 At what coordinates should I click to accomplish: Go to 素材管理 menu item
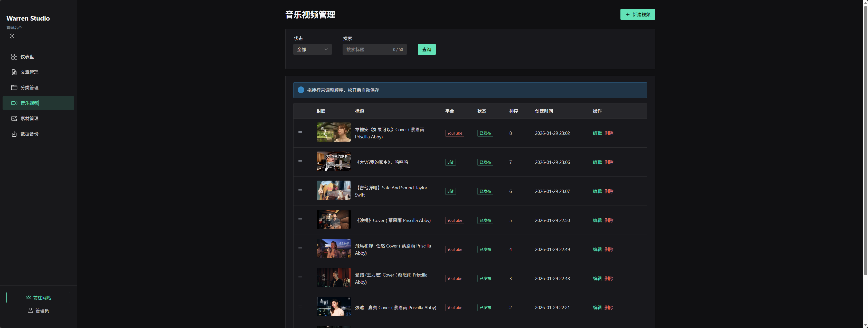29,118
